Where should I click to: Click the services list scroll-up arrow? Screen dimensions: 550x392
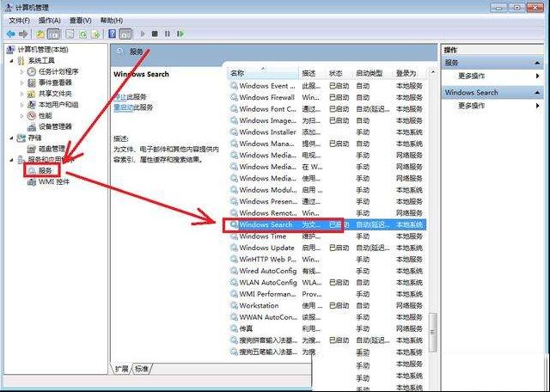tap(433, 72)
